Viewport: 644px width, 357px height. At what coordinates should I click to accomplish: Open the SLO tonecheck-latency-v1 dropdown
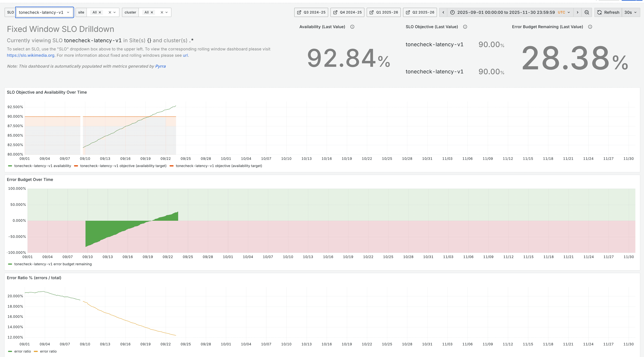click(44, 12)
